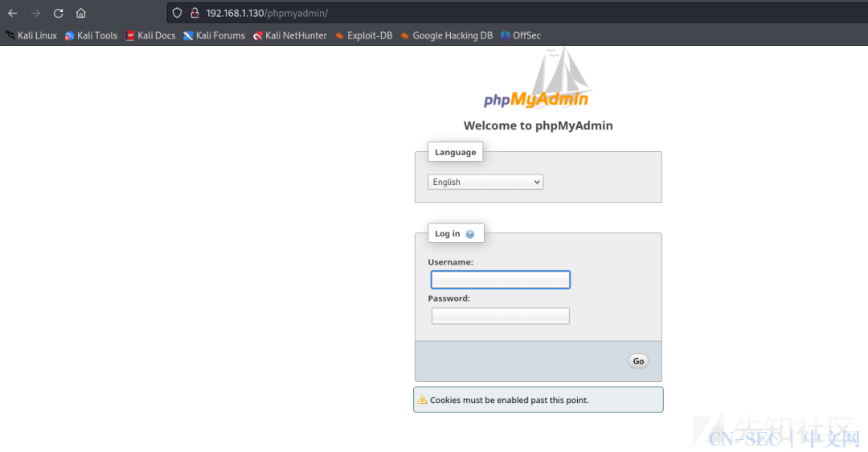Screen dimensions: 868x452
Task: Click the Password input field
Action: [501, 316]
